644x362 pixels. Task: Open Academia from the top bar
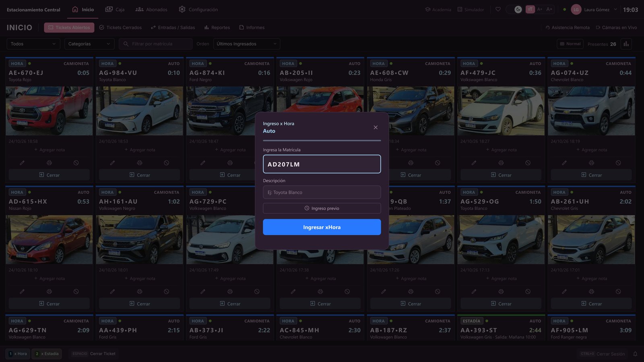[438, 10]
